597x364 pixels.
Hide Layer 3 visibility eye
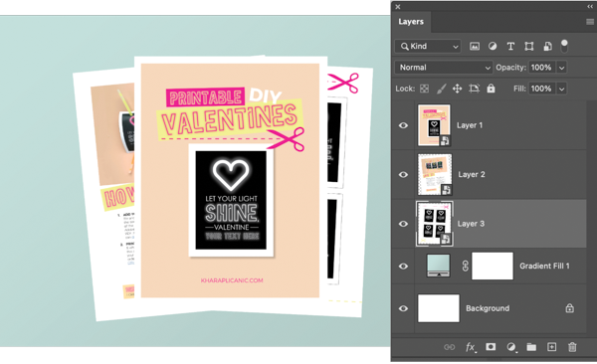point(403,224)
